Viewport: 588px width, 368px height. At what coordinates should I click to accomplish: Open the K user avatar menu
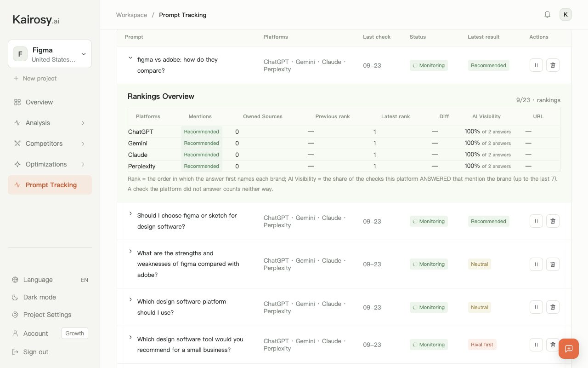pyautogui.click(x=565, y=15)
